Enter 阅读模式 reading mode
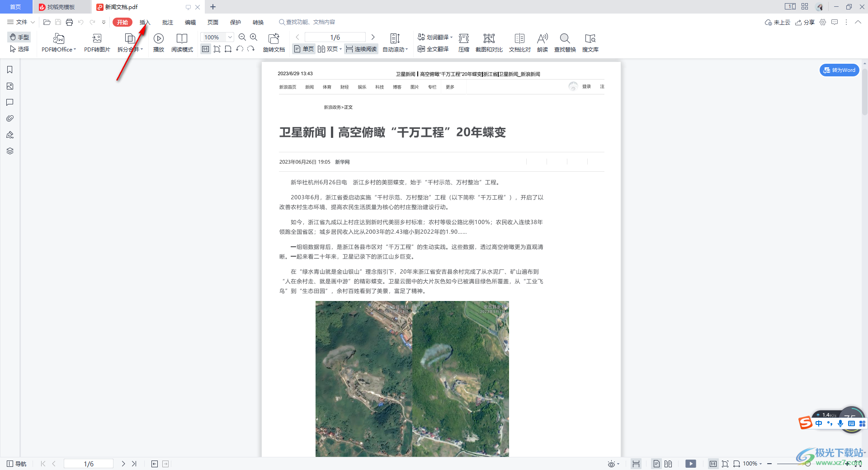The height and width of the screenshot is (470, 868). tap(182, 43)
